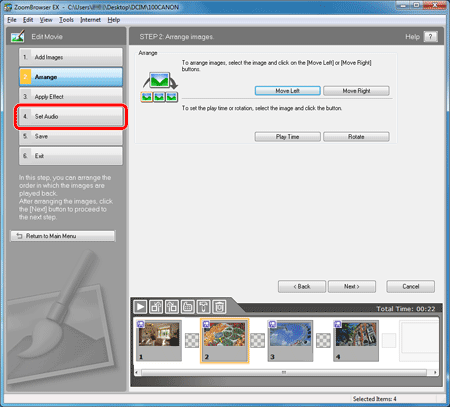Click the play time storyboard icon

point(188,307)
